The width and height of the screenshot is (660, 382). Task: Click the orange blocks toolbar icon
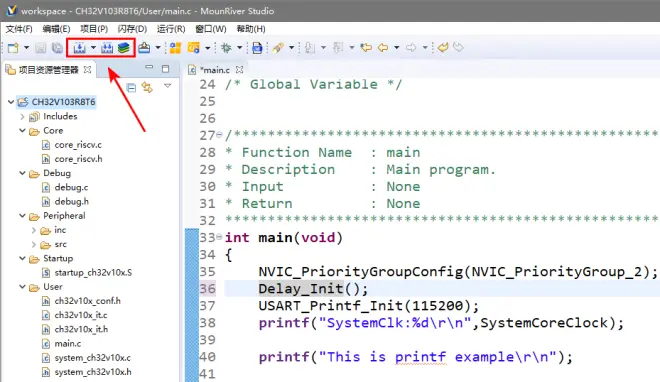175,48
